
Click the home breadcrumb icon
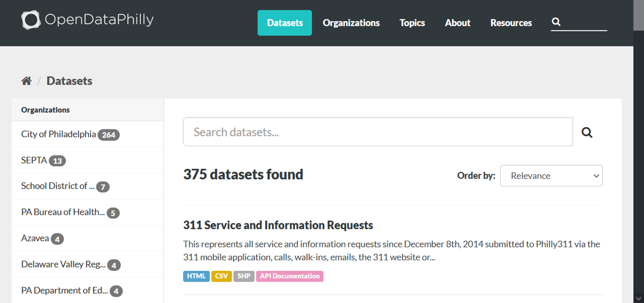point(26,81)
